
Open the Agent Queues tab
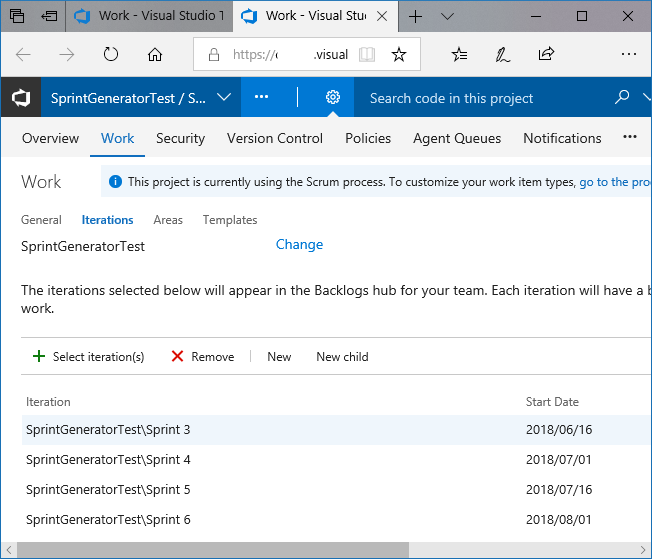pos(457,138)
